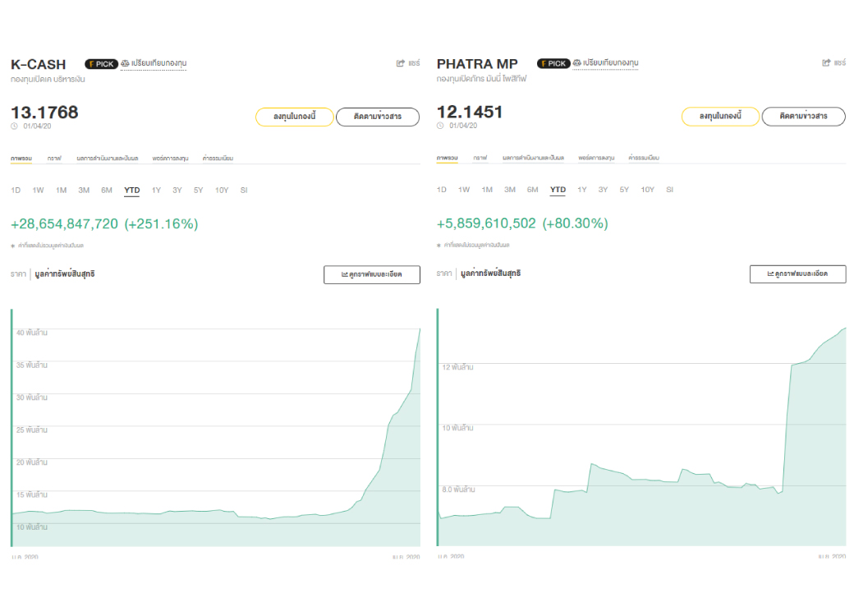Open ดูกราฟแบบละเอียด for the K-CASH chart
The height and width of the screenshot is (616, 854).
point(371,274)
